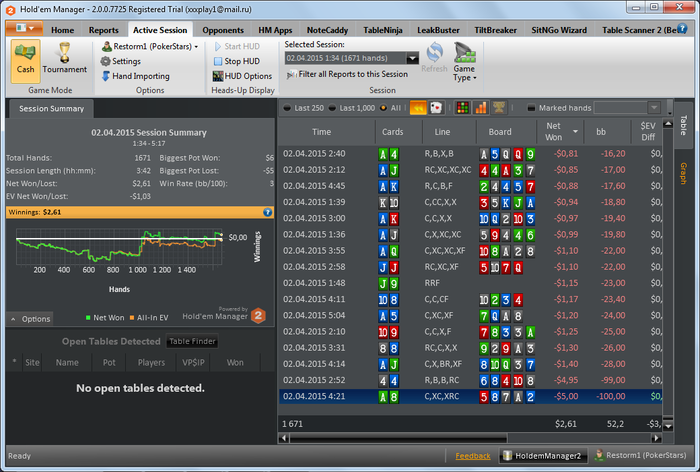Filter all Reports to this Session
The width and height of the screenshot is (700, 472).
coord(347,74)
